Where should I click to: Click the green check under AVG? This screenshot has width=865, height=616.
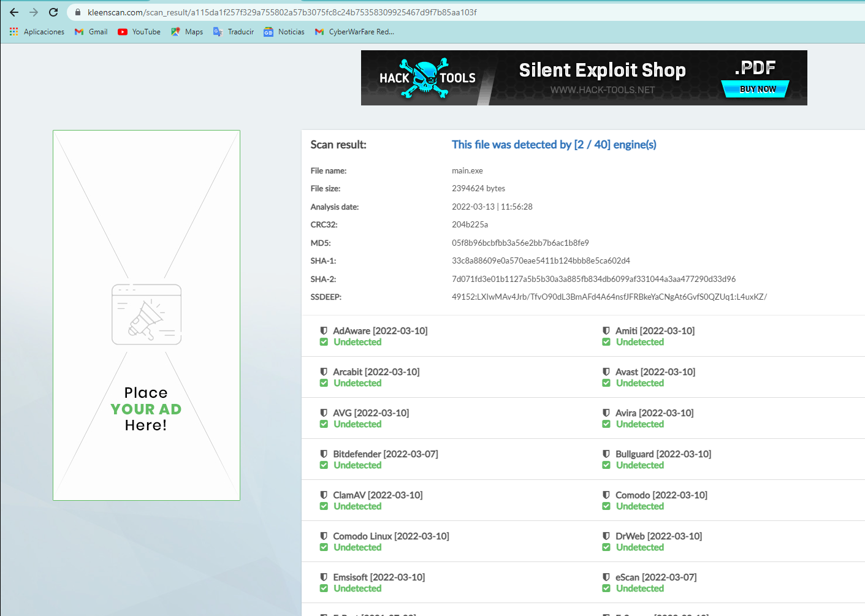[324, 424]
